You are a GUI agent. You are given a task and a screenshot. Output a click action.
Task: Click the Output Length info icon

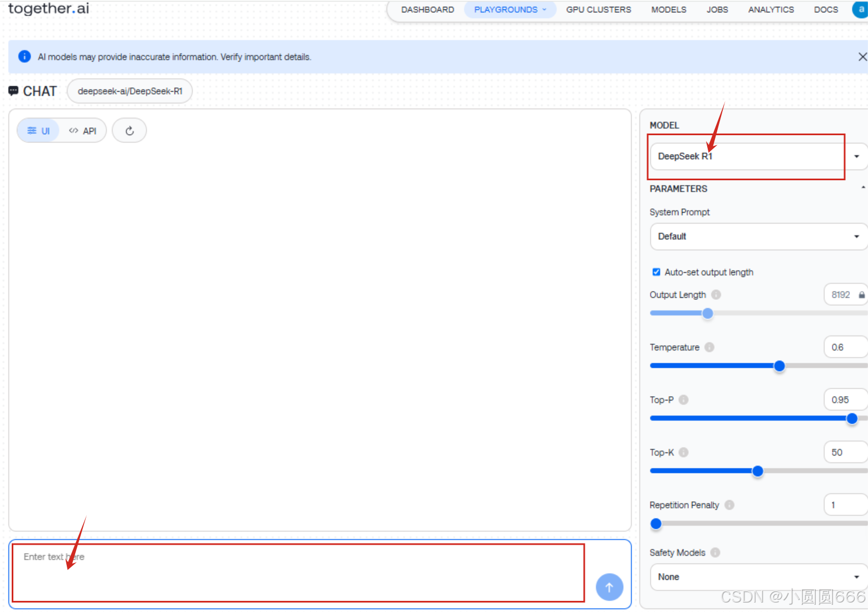716,294
